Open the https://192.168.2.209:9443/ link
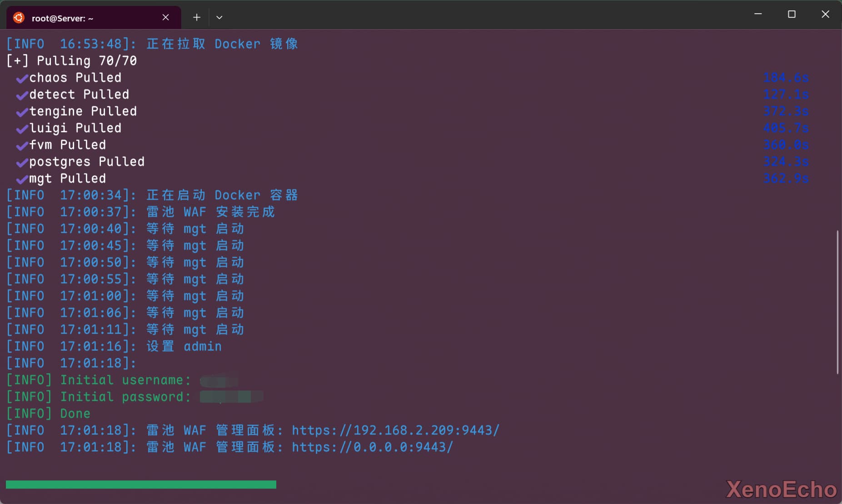Image resolution: width=842 pixels, height=504 pixels. click(395, 430)
